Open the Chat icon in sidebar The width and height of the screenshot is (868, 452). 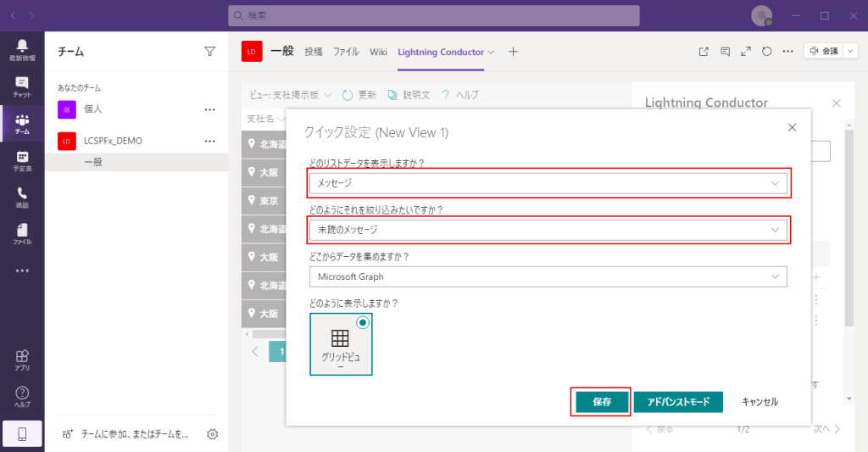[x=22, y=86]
